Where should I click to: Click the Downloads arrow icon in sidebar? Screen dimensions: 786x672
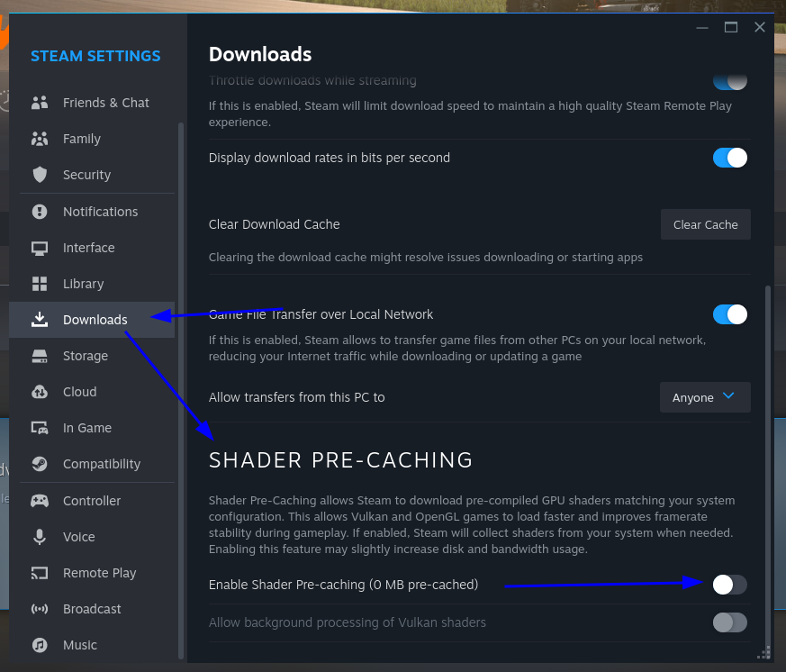(x=40, y=320)
